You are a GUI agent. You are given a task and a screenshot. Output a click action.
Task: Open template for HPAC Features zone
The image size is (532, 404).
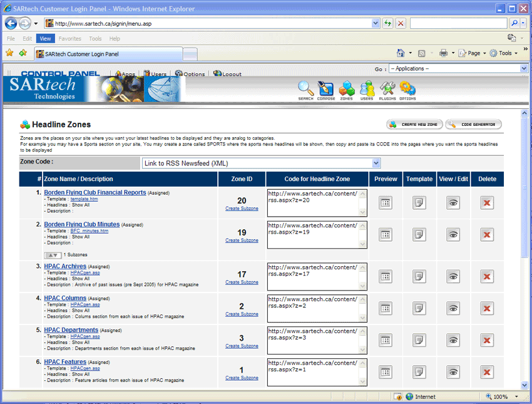[x=419, y=372]
